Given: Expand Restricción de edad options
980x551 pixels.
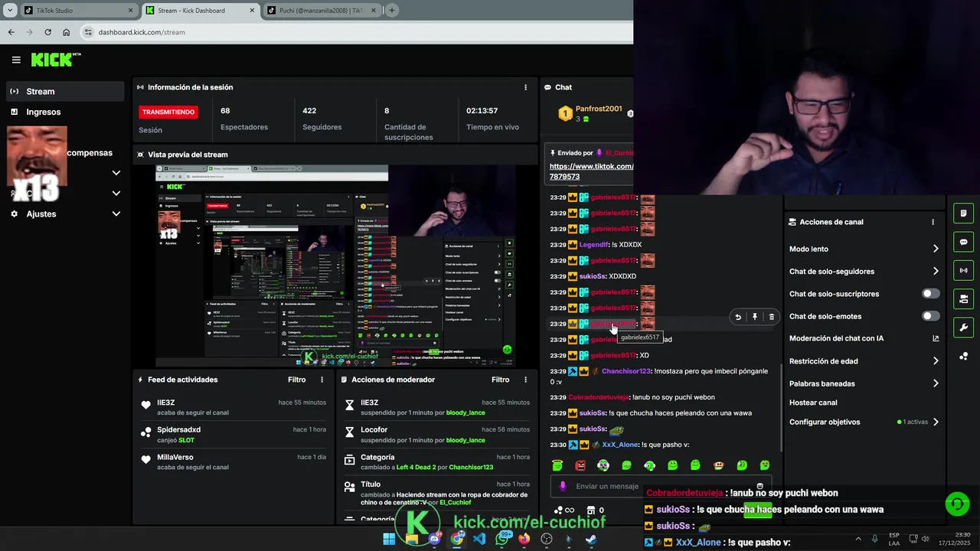Looking at the screenshot, I should [936, 361].
